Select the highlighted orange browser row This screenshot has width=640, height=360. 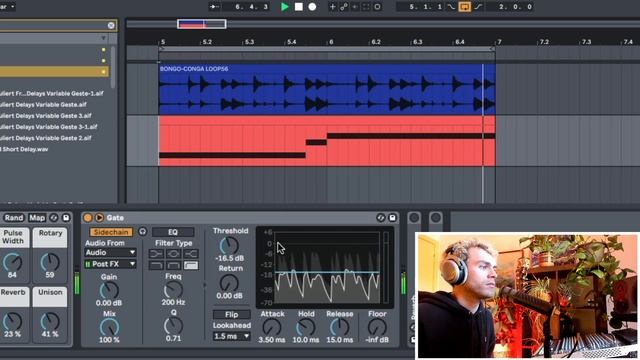pos(54,71)
